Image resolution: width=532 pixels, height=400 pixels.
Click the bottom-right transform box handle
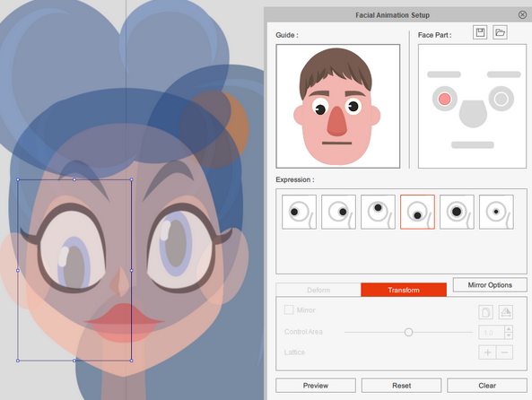pyautogui.click(x=132, y=361)
